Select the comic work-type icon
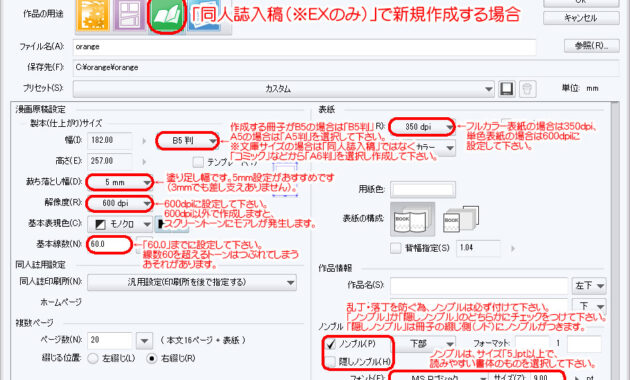Screen dimensions: 630x380 point(129,15)
